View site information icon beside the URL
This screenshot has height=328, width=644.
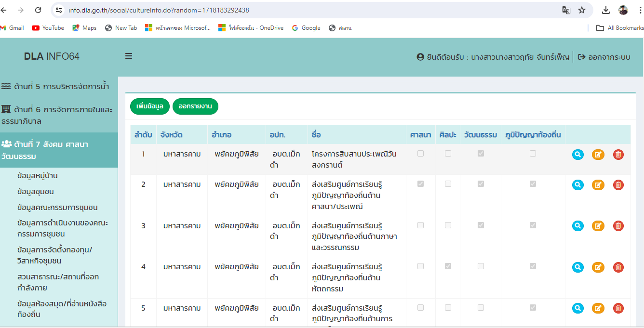coord(59,10)
